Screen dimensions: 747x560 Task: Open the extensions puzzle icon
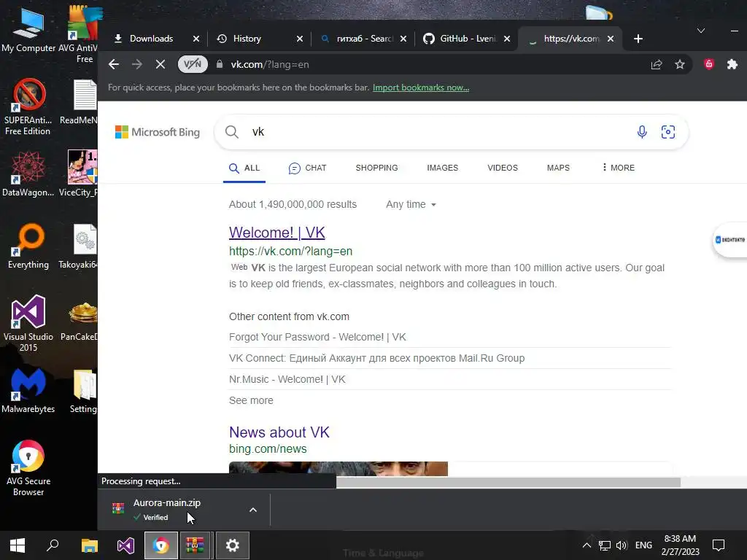732,64
